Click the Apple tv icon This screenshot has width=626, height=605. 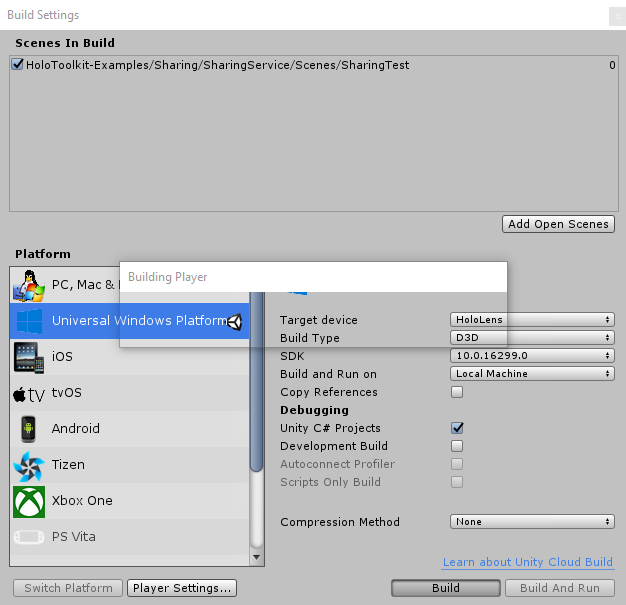coord(29,395)
